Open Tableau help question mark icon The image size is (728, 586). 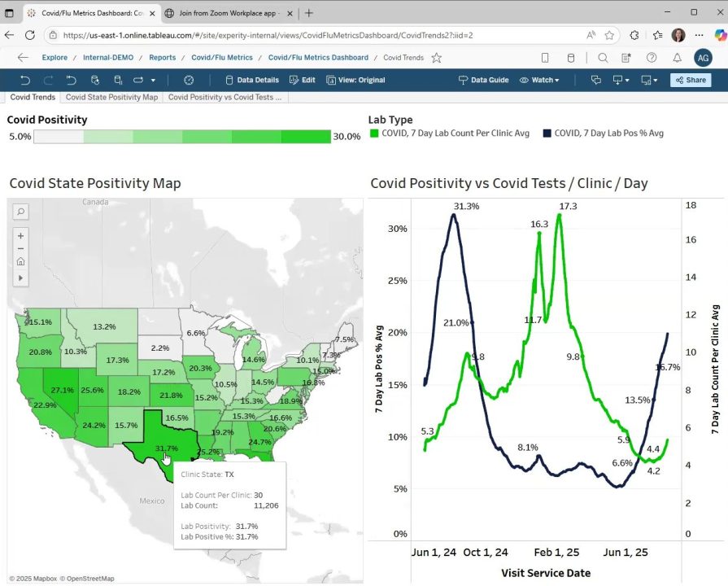[x=652, y=58]
